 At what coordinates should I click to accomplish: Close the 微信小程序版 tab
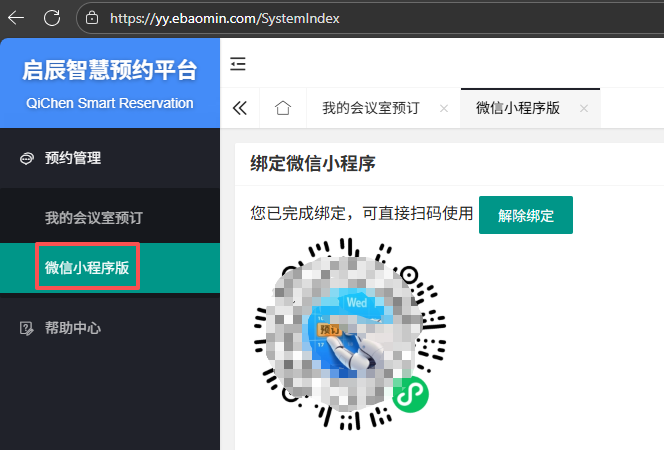pyautogui.click(x=583, y=109)
